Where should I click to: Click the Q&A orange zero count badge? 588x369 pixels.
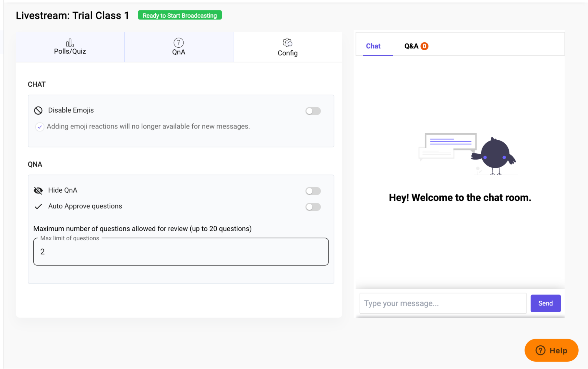pyautogui.click(x=424, y=46)
